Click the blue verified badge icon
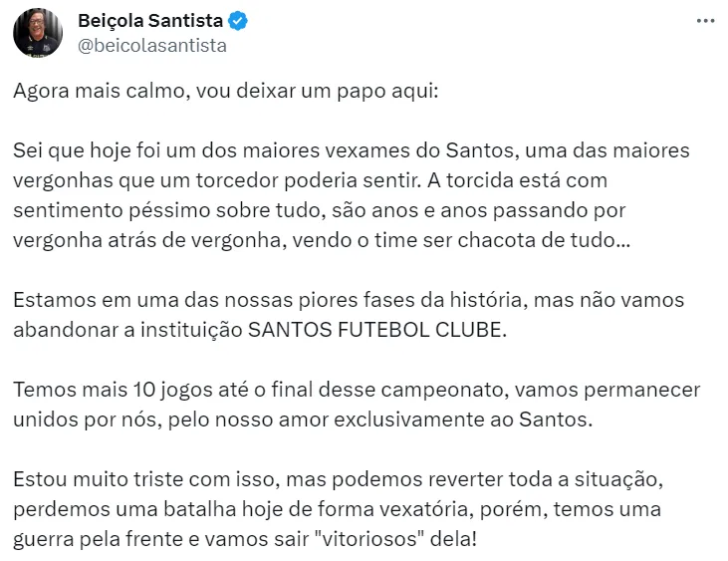 coord(238,20)
